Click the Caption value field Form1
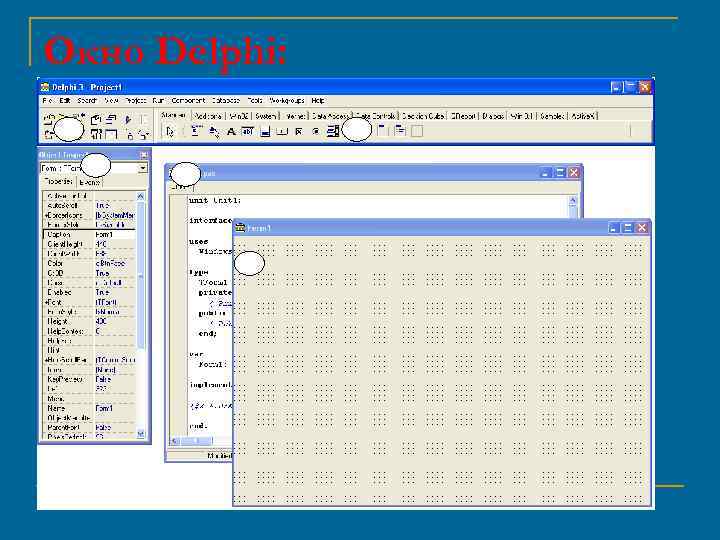 point(115,235)
